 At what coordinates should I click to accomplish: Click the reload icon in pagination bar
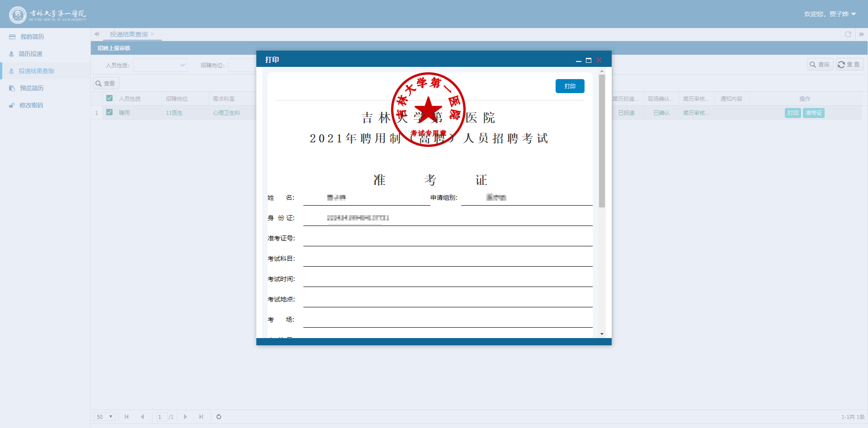tap(219, 417)
